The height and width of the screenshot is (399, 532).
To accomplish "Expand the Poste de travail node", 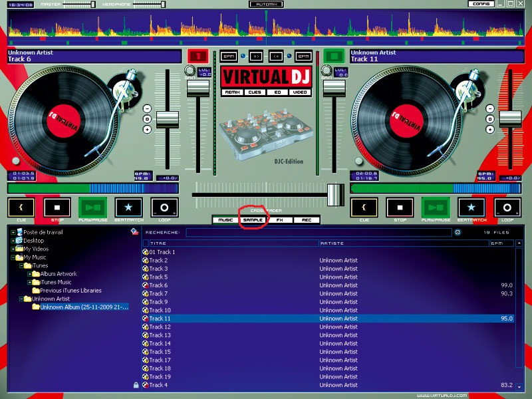I will [x=13, y=232].
